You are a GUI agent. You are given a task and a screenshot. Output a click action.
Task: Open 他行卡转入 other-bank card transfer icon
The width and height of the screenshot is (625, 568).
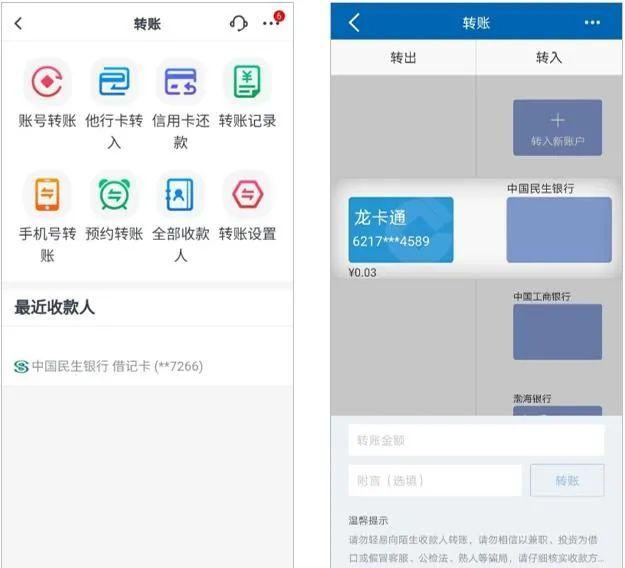114,82
